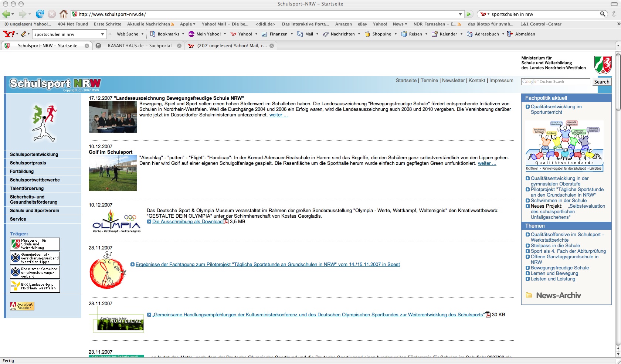Click the stop loading button
621x364 pixels.
coord(52,14)
